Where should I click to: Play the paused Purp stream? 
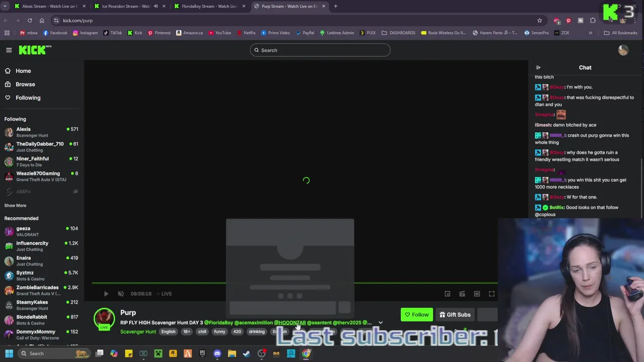point(106,294)
